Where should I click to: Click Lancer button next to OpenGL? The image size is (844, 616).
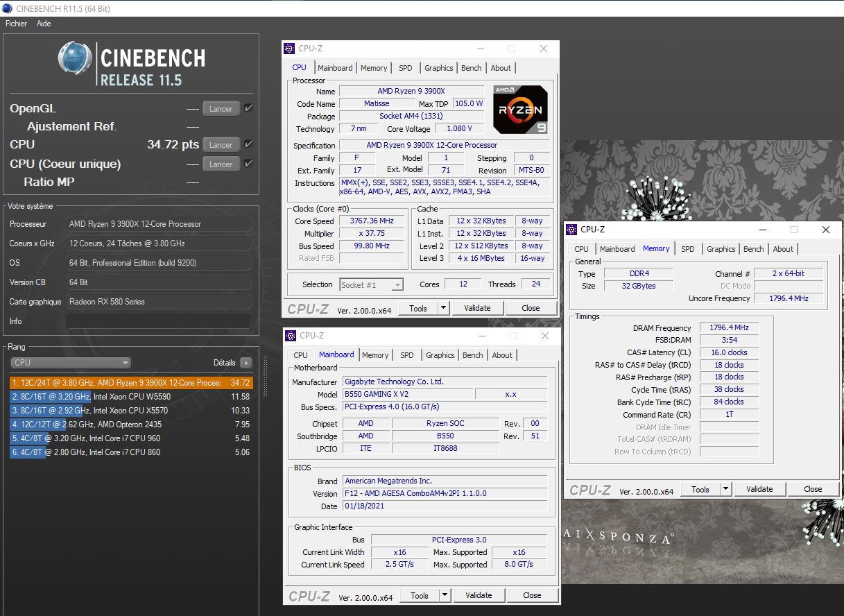pos(221,109)
